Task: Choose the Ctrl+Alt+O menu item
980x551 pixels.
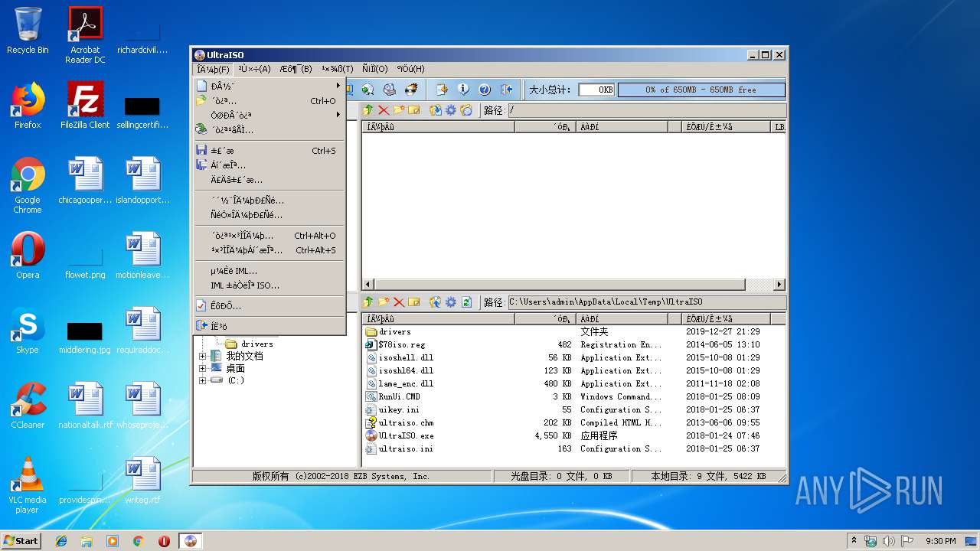Action: tap(269, 236)
